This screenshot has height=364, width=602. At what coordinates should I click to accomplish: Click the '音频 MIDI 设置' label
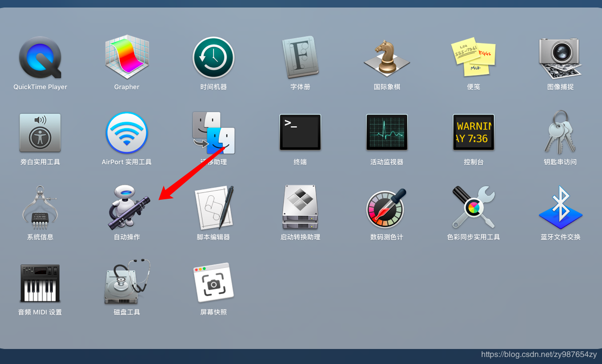pyautogui.click(x=40, y=312)
